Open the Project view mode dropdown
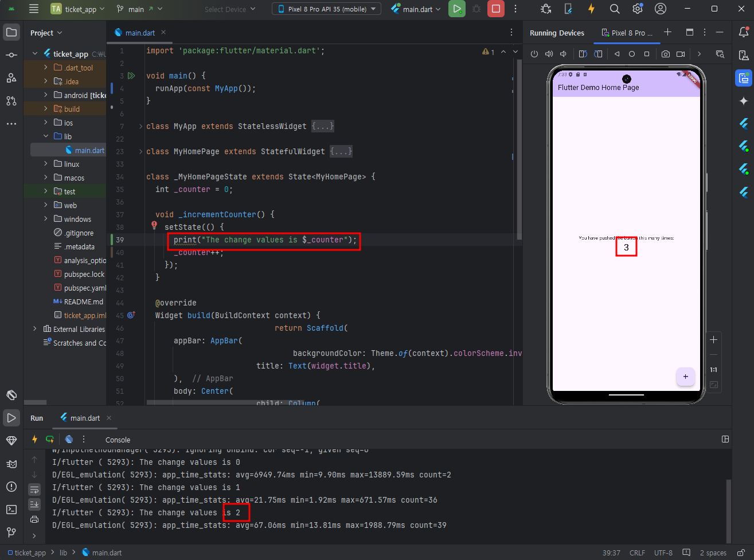Image resolution: width=754 pixels, height=560 pixels. [x=46, y=33]
